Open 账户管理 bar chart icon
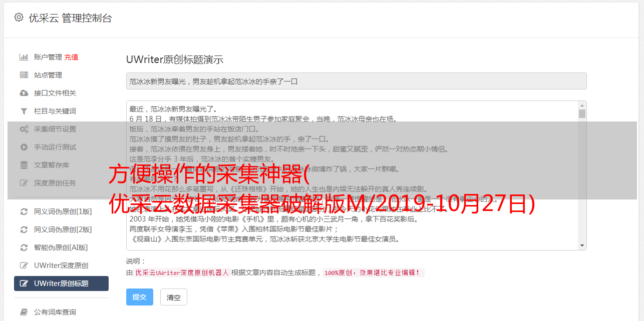Screen dimensions: 644x321 24,57
